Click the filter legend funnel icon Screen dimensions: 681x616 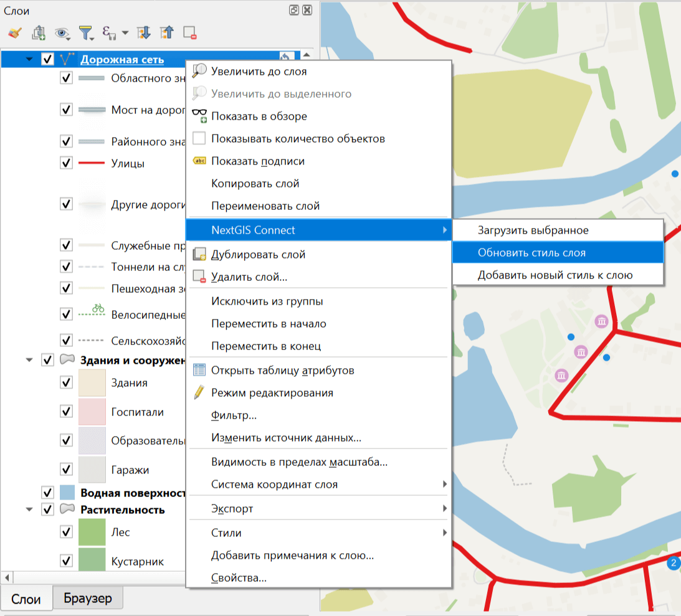tap(85, 33)
